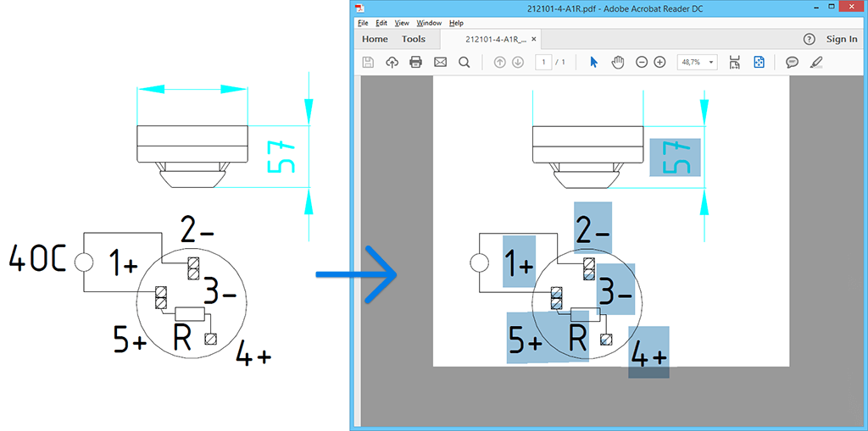Click the highlighted 5+ label in PDF

526,338
